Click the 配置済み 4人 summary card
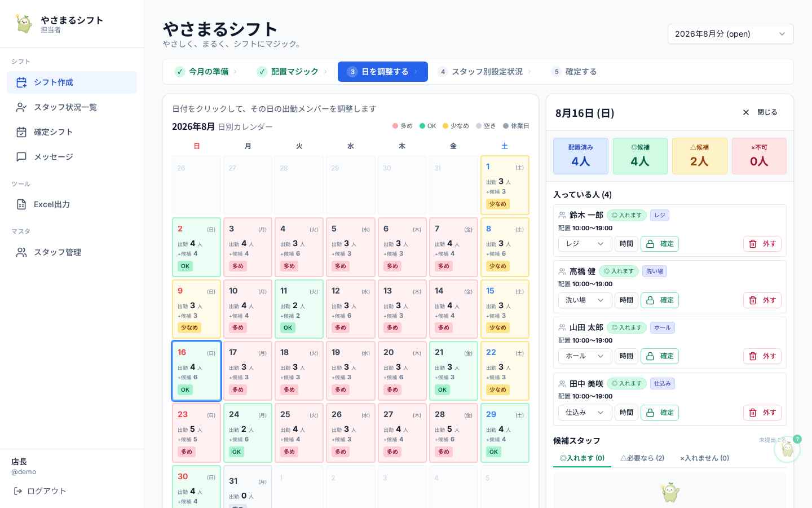 coord(581,156)
